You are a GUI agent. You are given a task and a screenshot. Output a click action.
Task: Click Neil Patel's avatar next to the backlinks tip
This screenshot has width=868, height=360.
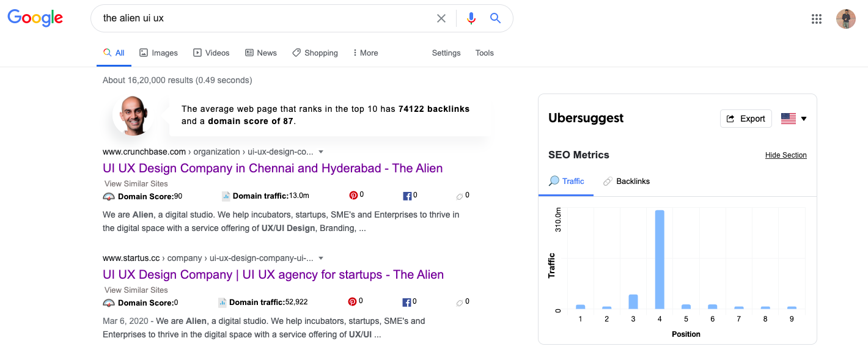tap(134, 115)
